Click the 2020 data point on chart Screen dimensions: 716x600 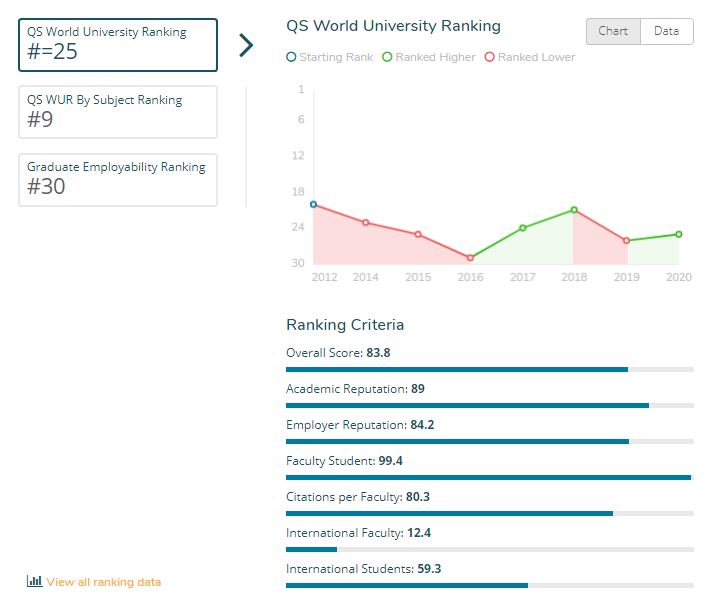679,234
